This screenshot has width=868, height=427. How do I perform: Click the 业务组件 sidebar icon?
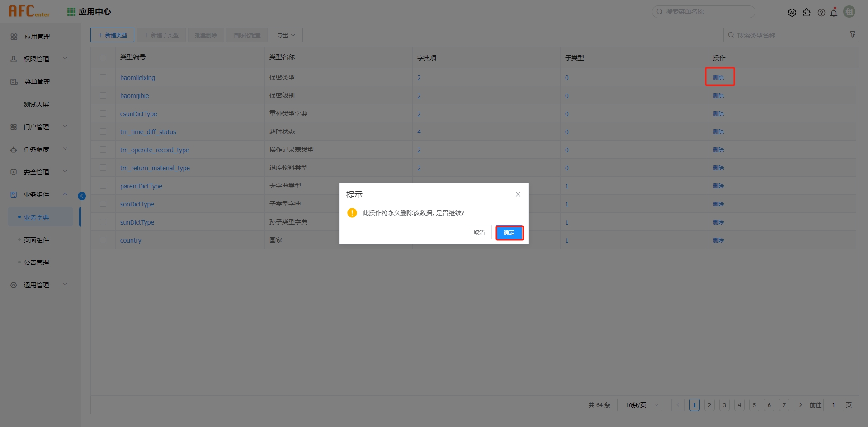click(14, 195)
